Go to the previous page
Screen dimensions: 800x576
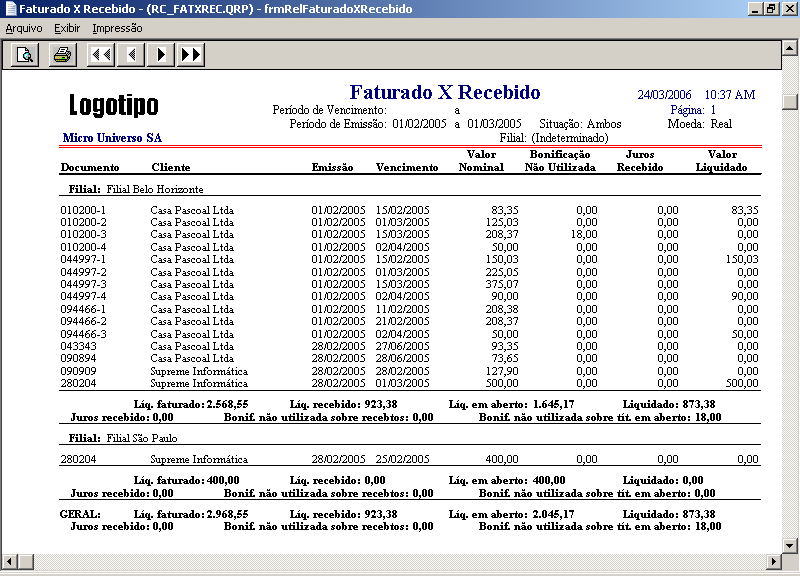tap(131, 55)
